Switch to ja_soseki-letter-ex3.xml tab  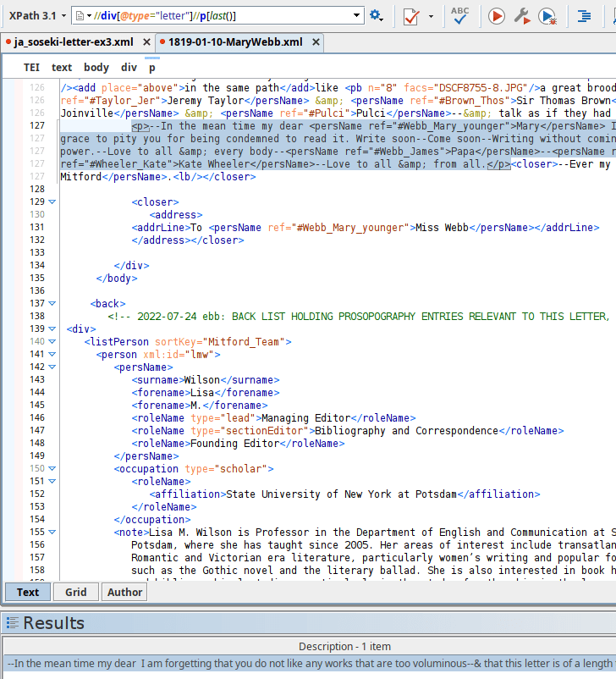point(74,42)
